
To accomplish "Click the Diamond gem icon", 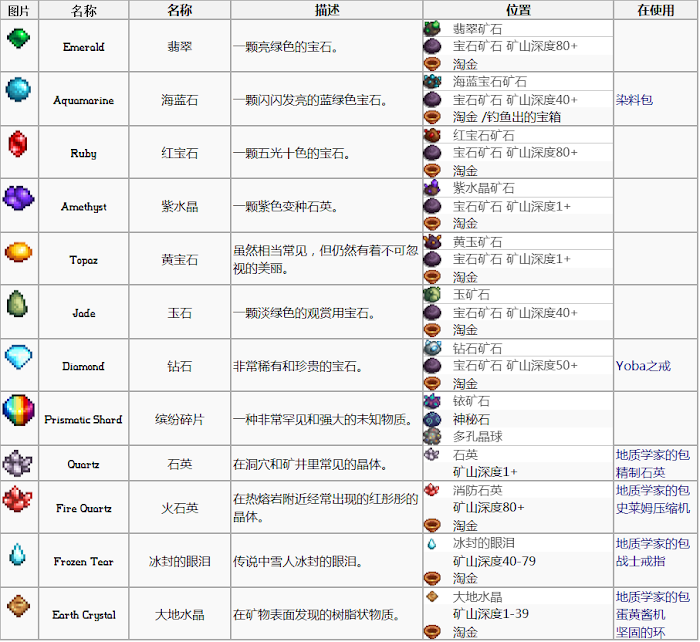I will [18, 357].
